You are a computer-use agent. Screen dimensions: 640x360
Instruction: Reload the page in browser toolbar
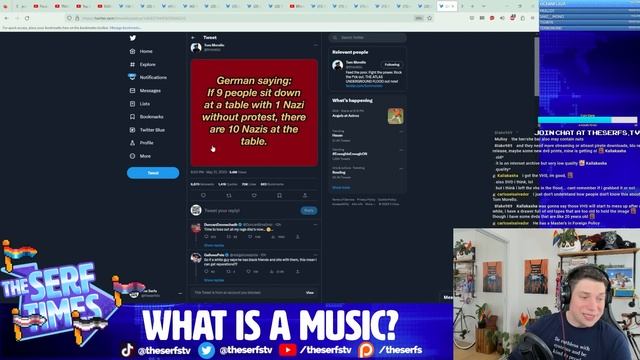27,18
